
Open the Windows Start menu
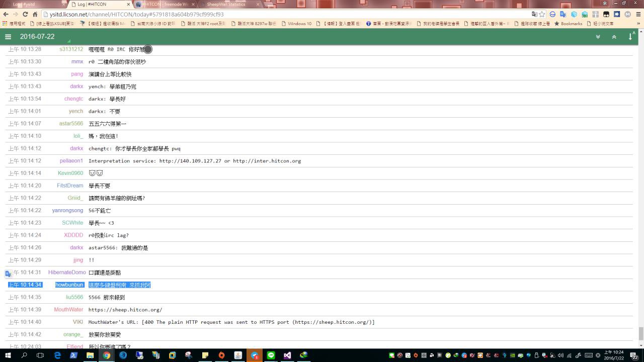coord(8,355)
